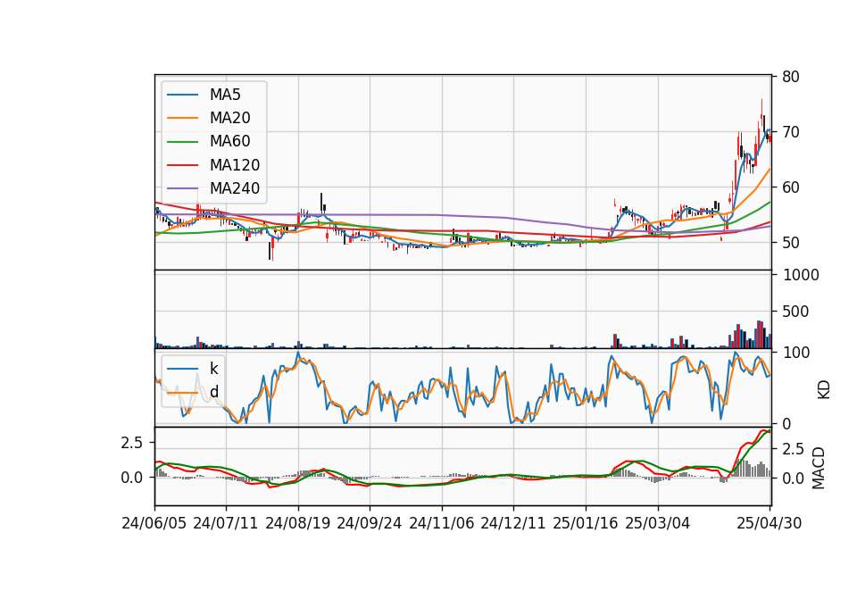Click the 24/08/19 date axis label
Viewport: 857px width, 616px height.
[298, 523]
